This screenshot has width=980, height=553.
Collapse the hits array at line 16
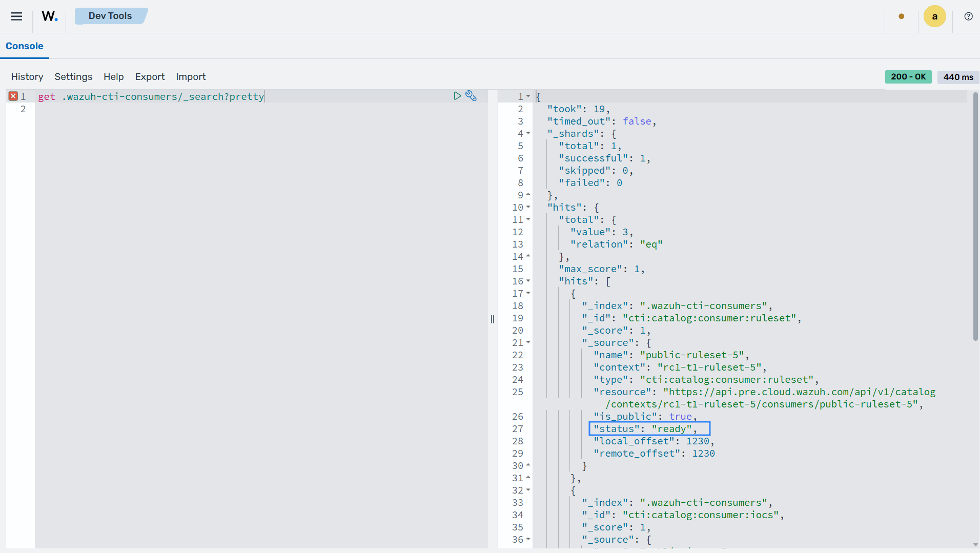click(x=528, y=281)
